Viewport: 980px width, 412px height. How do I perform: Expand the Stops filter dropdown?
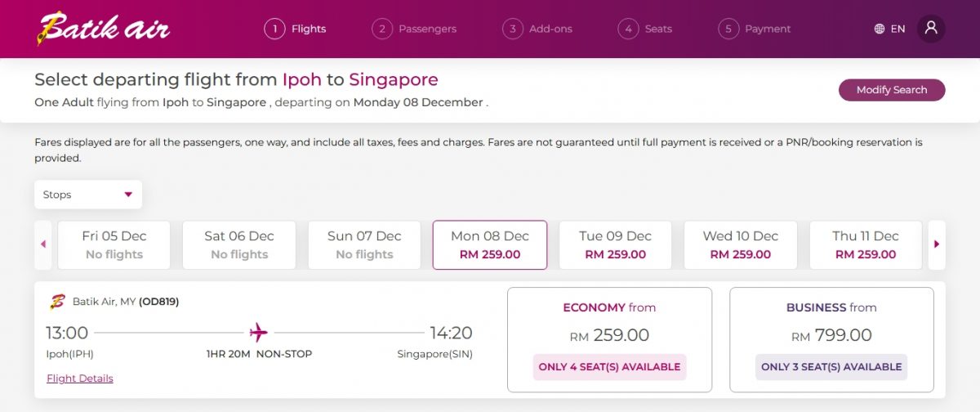point(88,195)
